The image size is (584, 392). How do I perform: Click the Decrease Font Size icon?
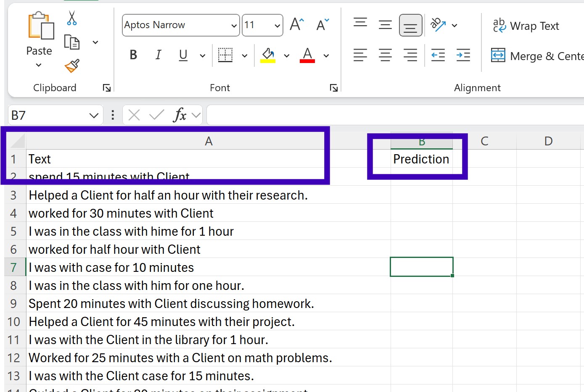[x=322, y=25]
